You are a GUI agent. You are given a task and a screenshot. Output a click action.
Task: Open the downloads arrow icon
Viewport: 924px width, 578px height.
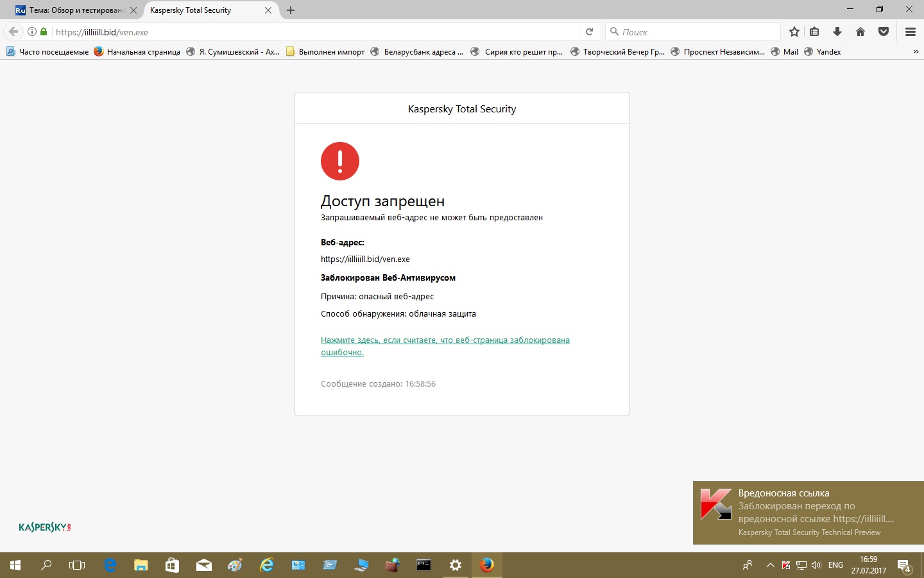coord(837,31)
